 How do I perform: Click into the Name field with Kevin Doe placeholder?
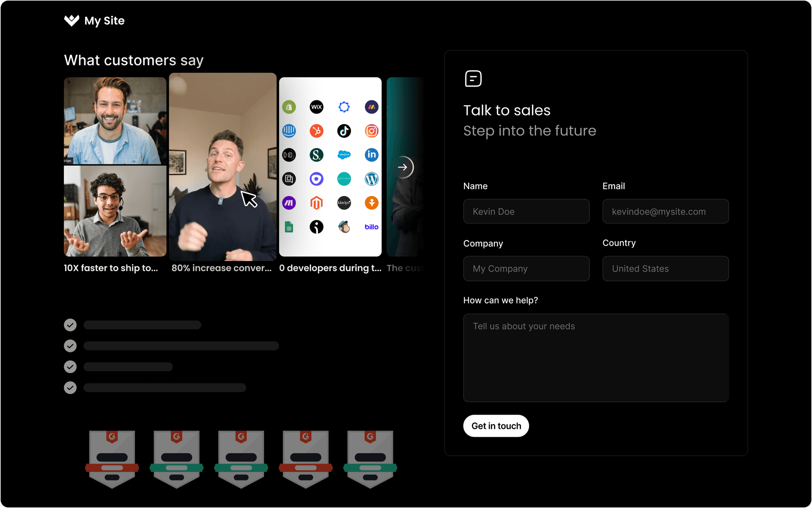point(526,212)
